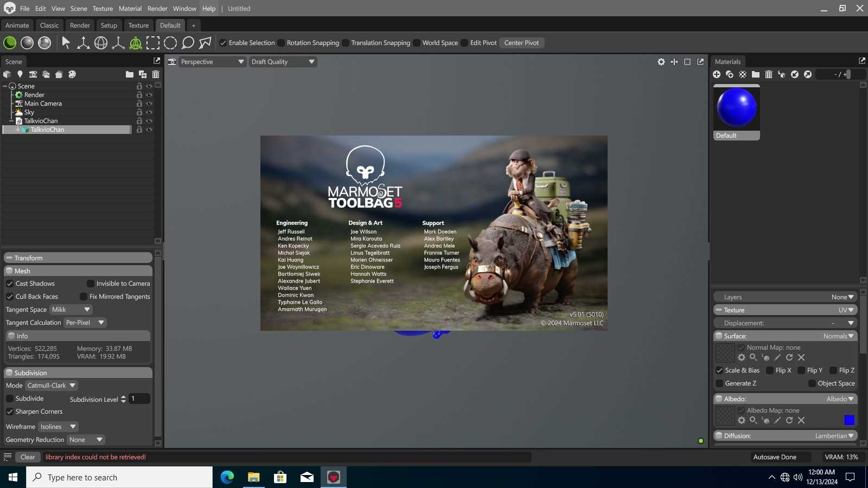Open Geometry Reduction None dropdown
This screenshot has height=488, width=868.
click(x=86, y=440)
